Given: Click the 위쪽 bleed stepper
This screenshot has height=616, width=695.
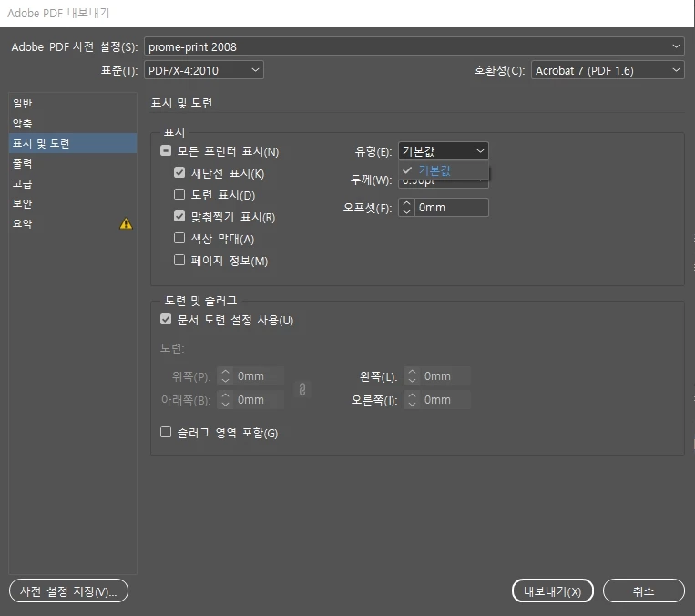Looking at the screenshot, I should (225, 376).
